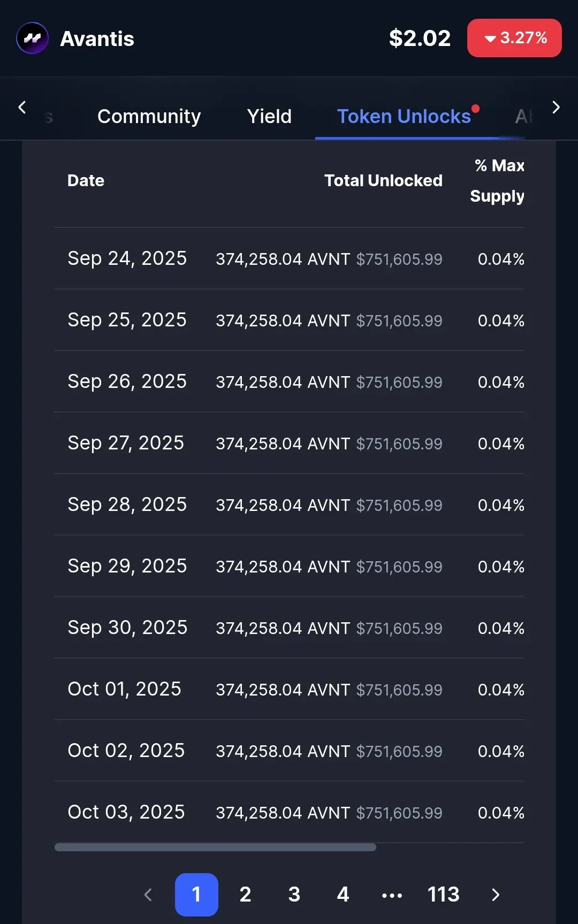Switch to the Yield tab
578x924 pixels.
coord(269,116)
